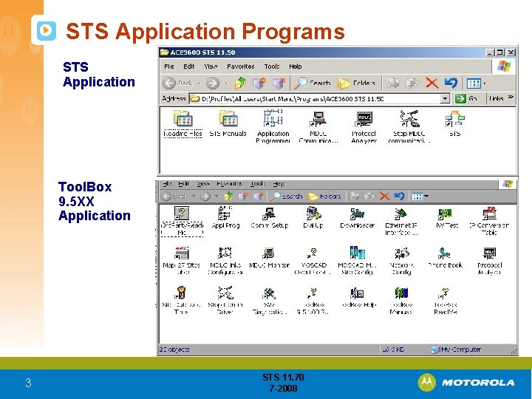Open Views dropdown in ToolBox window toolbar
This screenshot has height=399, width=532.
pyautogui.click(x=420, y=196)
